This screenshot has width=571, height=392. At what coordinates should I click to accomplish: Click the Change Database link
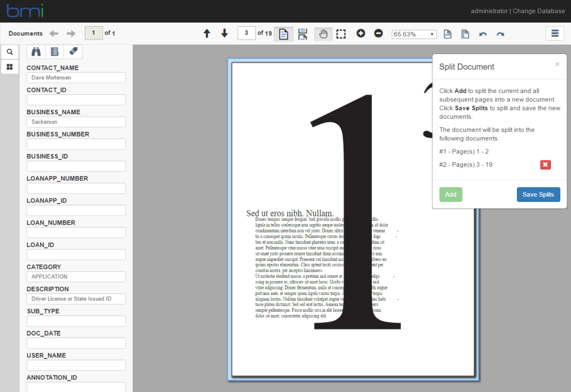[x=538, y=11]
